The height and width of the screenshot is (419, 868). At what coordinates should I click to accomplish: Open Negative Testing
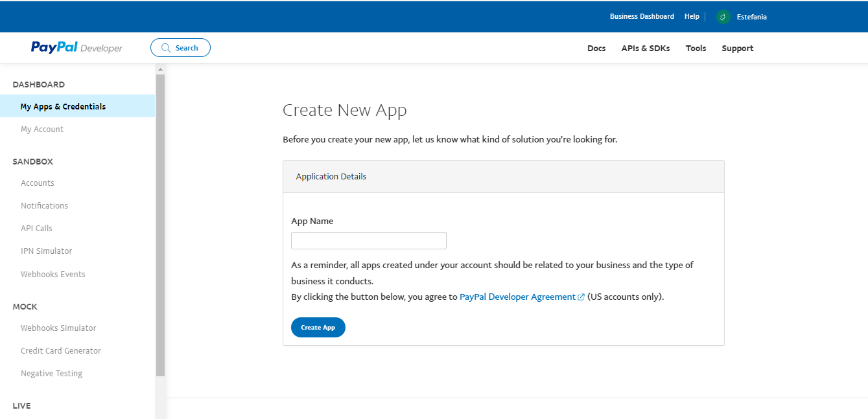pyautogui.click(x=51, y=374)
